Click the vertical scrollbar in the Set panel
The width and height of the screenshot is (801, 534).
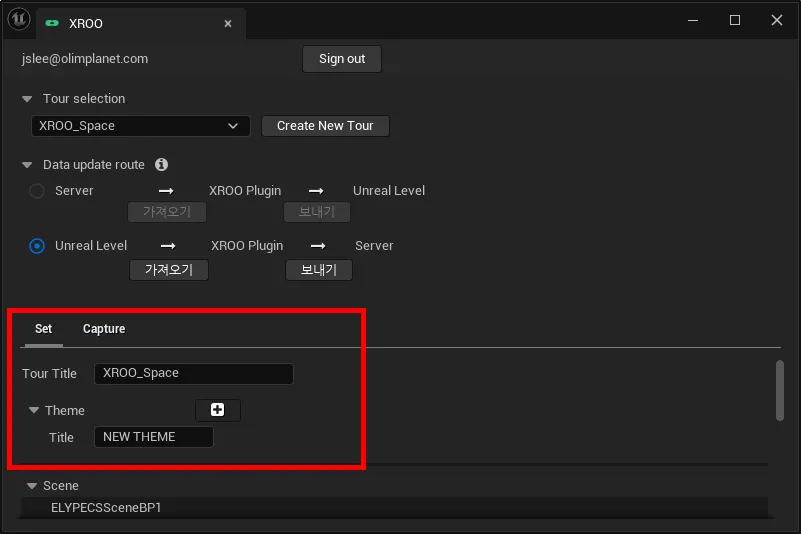(780, 390)
